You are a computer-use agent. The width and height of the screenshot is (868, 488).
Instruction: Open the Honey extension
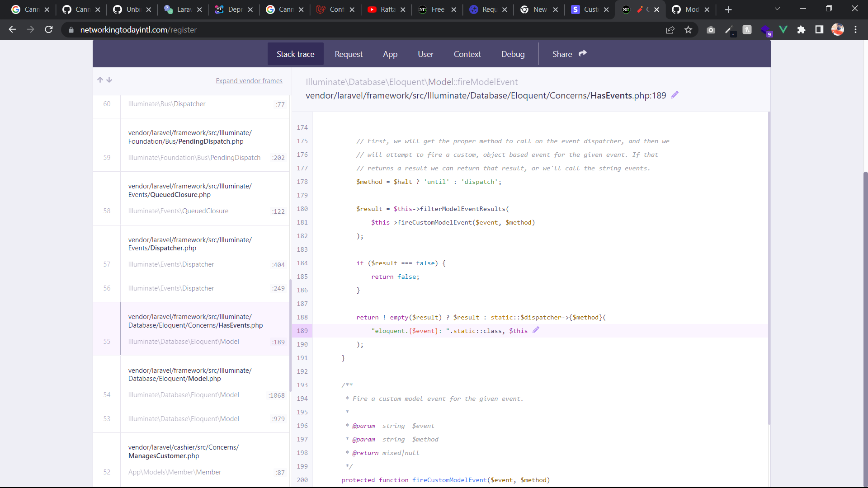point(747,29)
